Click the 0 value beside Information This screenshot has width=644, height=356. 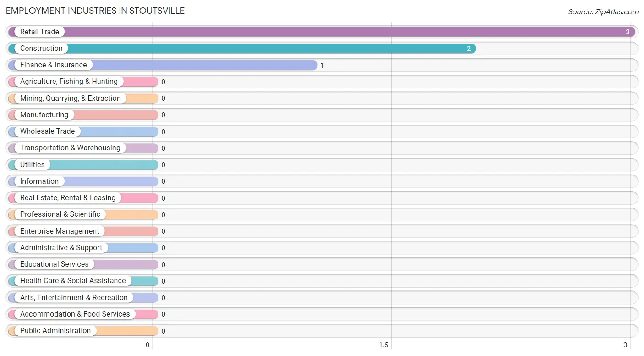point(163,181)
